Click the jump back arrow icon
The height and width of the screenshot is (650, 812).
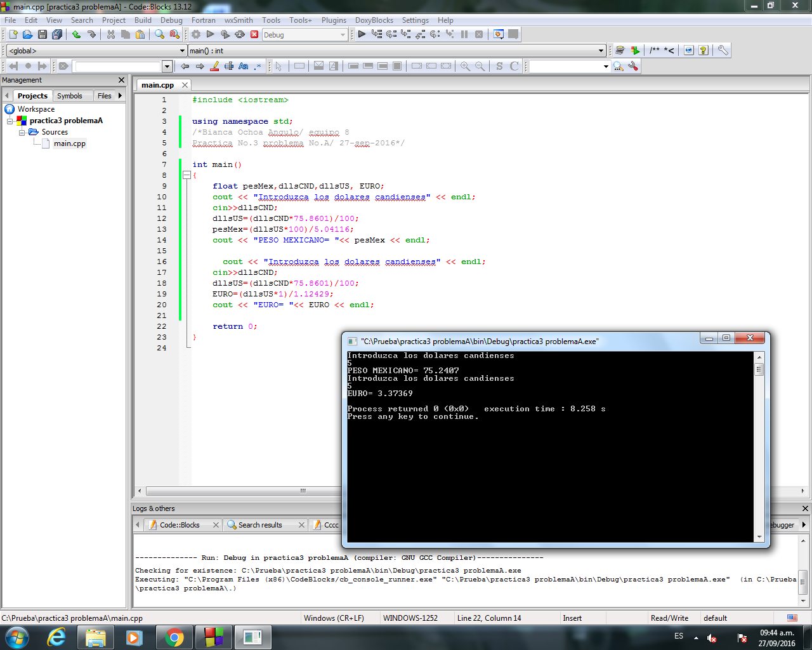tap(185, 66)
